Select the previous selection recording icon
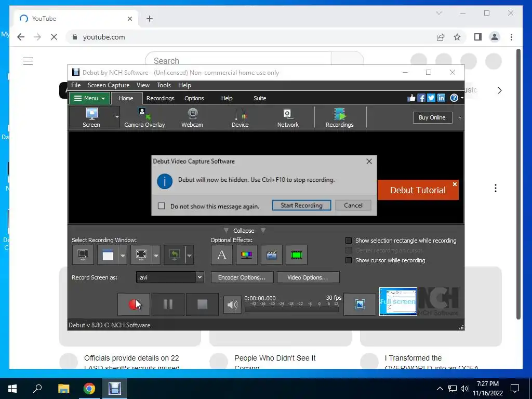 point(175,255)
